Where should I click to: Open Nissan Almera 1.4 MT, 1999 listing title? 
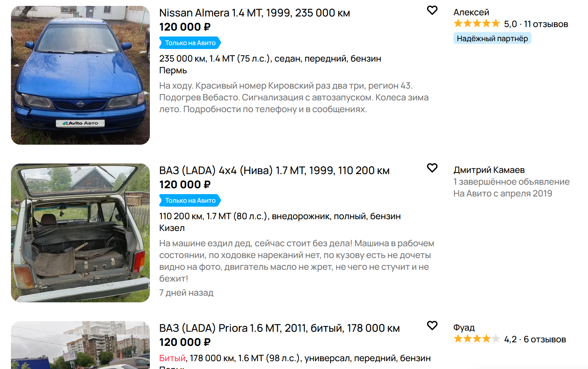(255, 13)
